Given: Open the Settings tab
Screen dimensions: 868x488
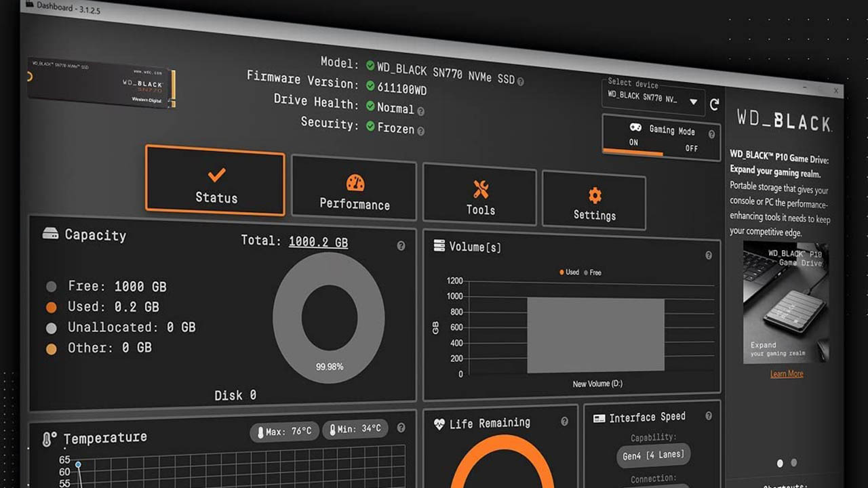Looking at the screenshot, I should click(594, 204).
